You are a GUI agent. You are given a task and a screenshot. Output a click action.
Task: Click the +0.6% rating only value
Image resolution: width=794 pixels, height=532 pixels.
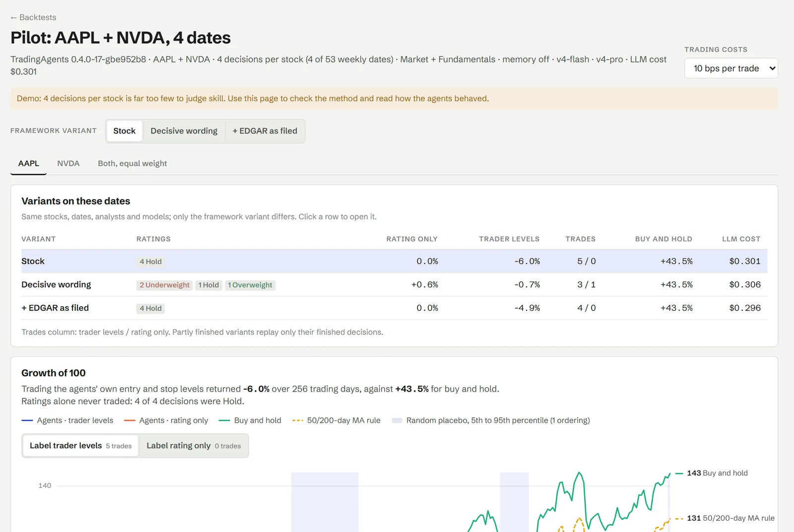425,284
